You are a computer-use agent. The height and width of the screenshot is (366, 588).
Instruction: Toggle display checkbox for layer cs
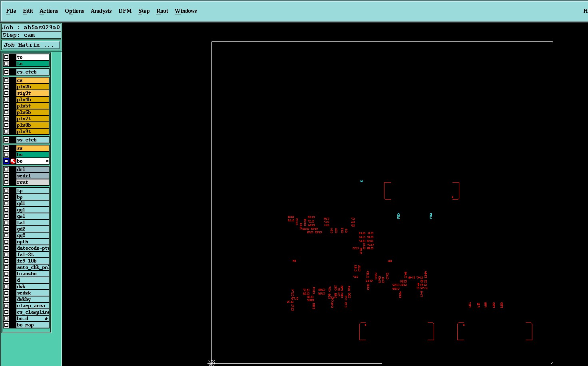tap(6, 80)
